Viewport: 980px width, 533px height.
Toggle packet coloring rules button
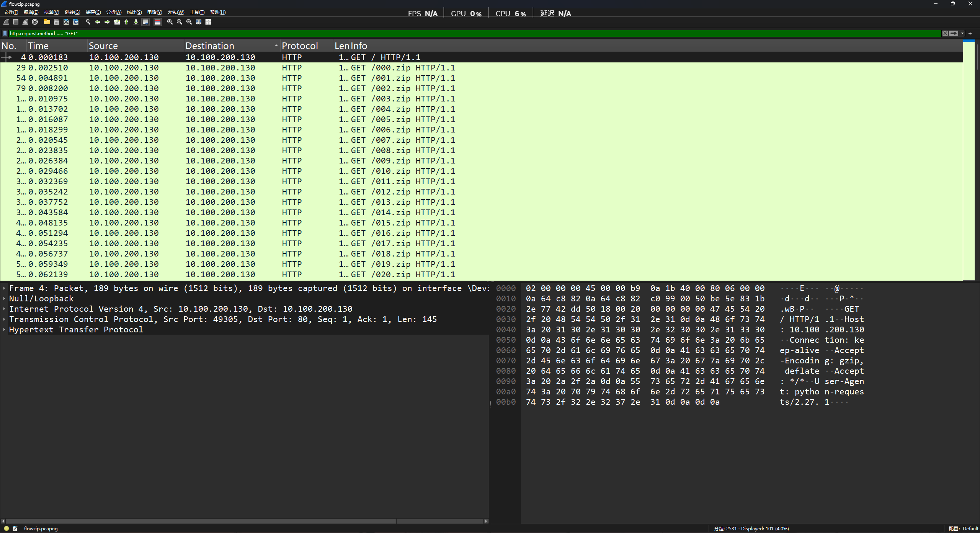click(157, 22)
